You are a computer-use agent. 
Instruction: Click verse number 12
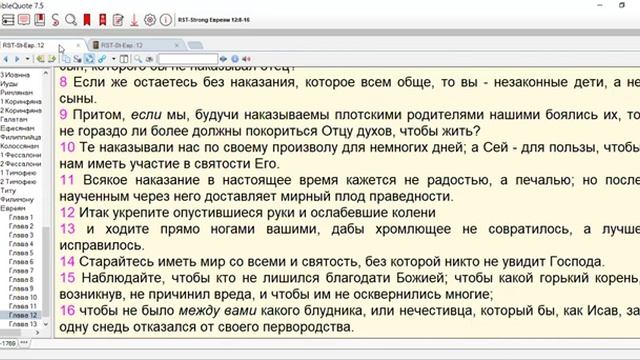click(x=67, y=213)
